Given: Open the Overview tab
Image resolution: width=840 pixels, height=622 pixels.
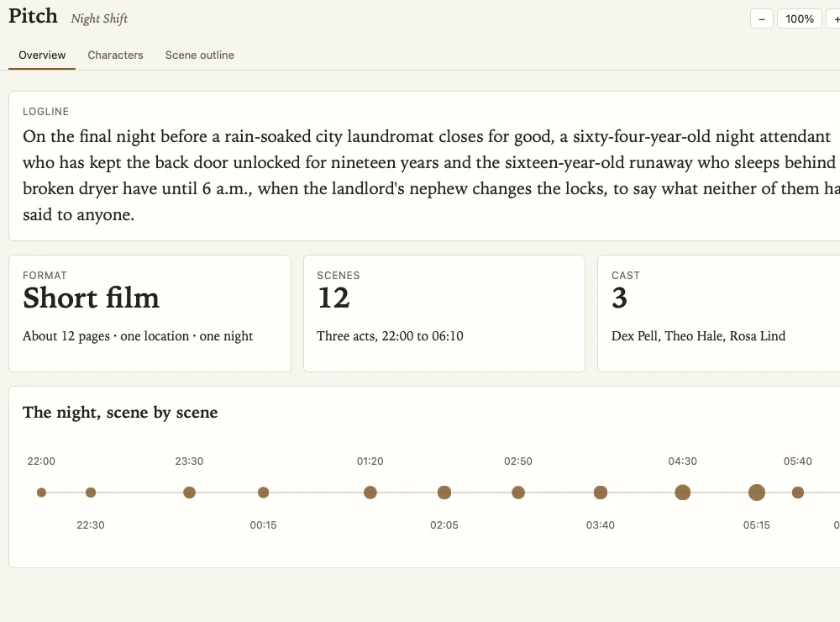Looking at the screenshot, I should pyautogui.click(x=42, y=55).
